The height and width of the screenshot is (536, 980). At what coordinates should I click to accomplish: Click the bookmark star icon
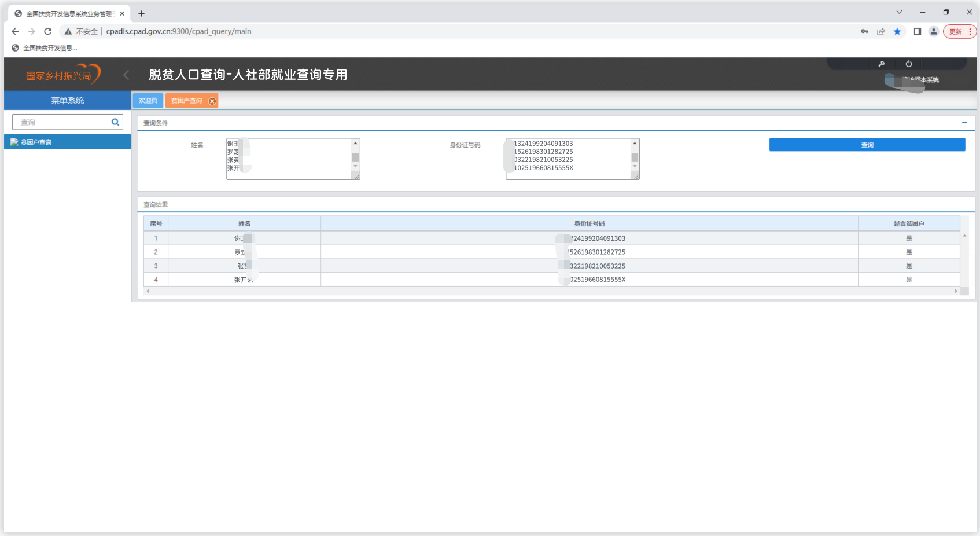pos(897,31)
